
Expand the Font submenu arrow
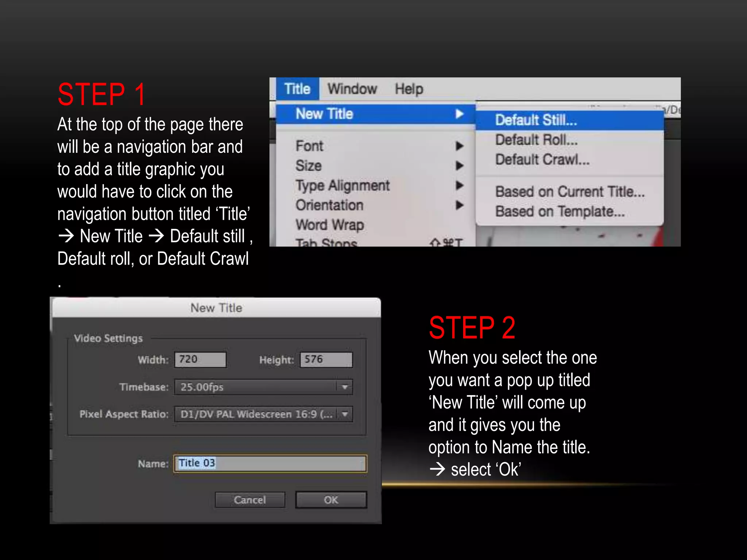tap(459, 146)
